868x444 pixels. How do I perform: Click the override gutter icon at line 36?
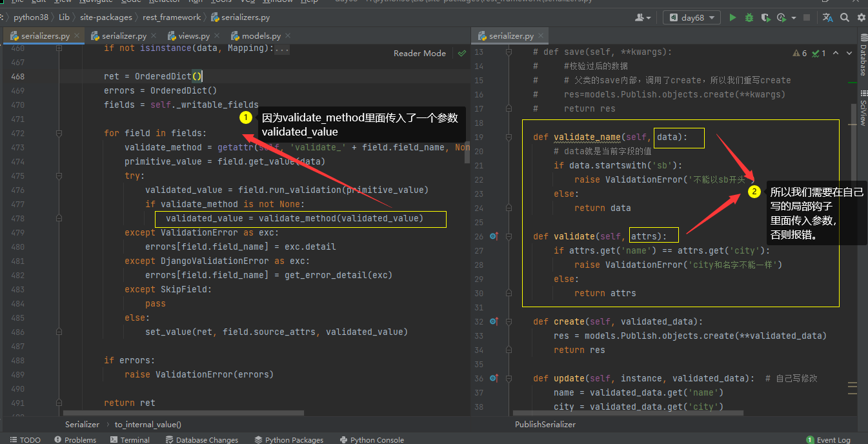click(x=494, y=378)
